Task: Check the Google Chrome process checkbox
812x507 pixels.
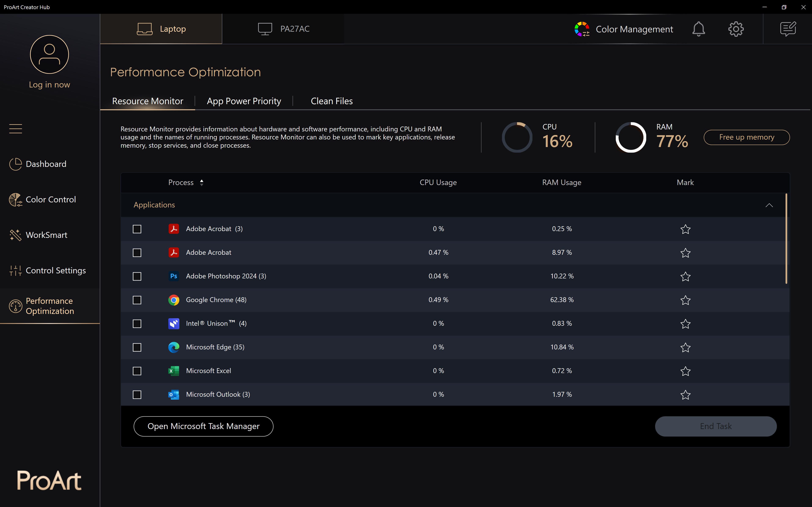Action: (137, 300)
